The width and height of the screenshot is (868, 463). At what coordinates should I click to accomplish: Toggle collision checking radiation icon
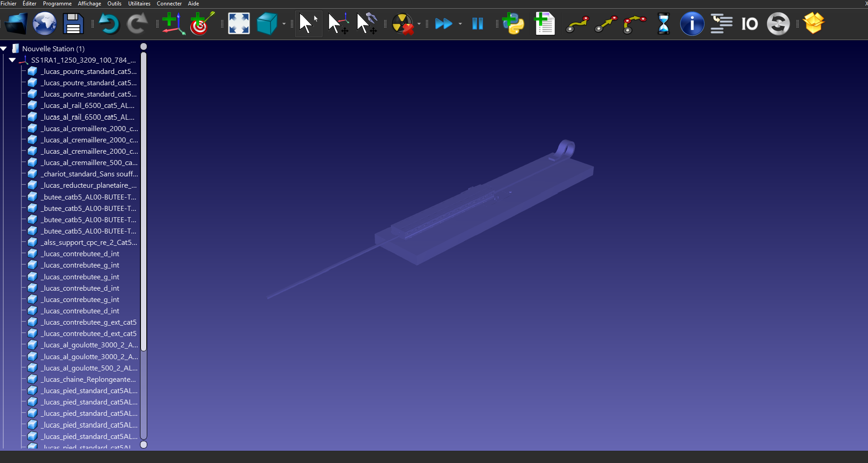coord(402,24)
